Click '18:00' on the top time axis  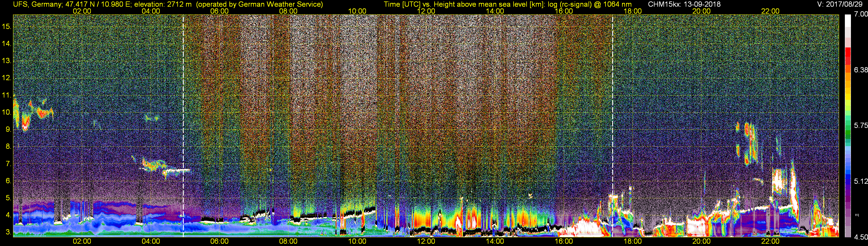click(x=632, y=11)
